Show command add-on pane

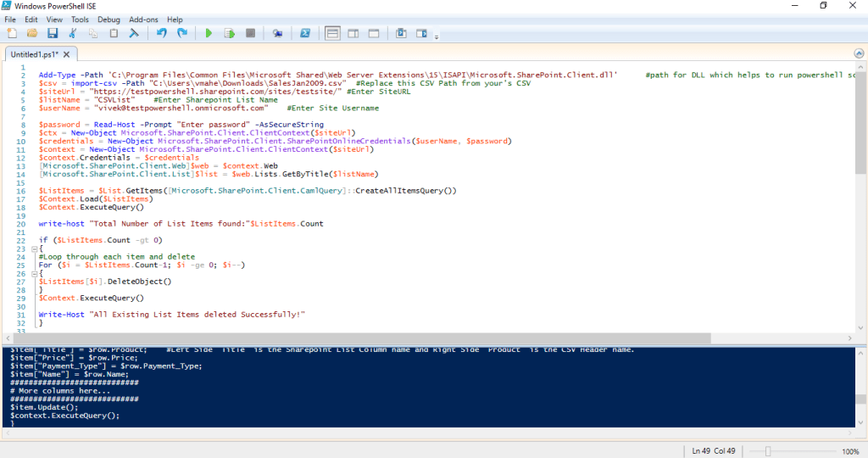click(421, 33)
